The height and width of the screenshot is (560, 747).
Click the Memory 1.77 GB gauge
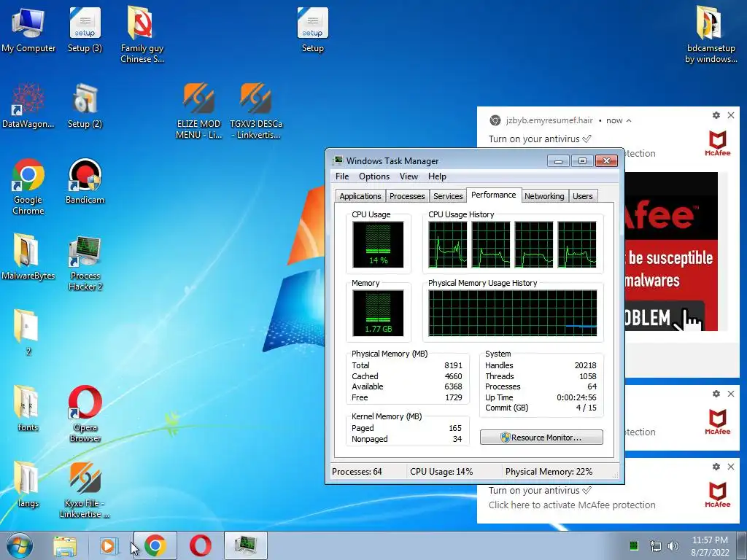378,313
